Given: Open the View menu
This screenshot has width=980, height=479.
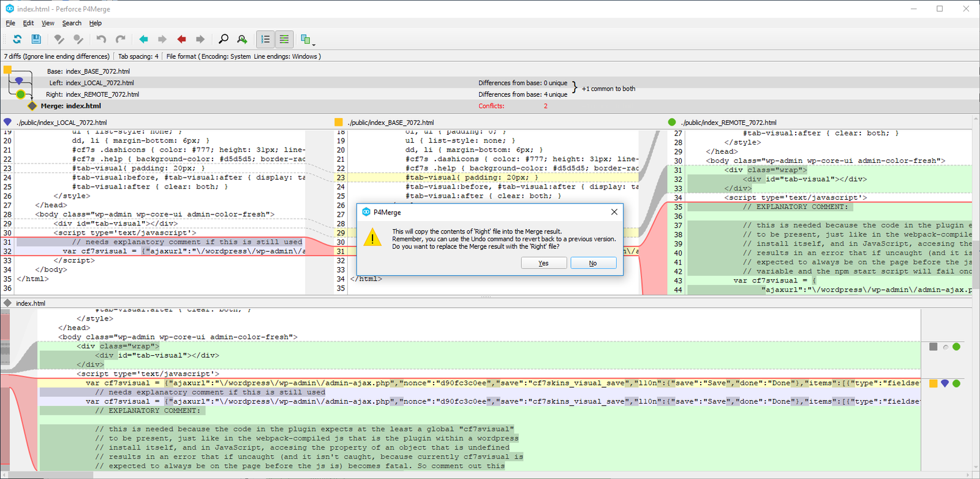Looking at the screenshot, I should [x=48, y=23].
